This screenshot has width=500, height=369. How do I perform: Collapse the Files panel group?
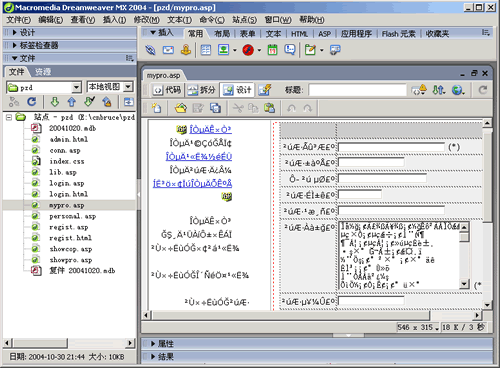pyautogui.click(x=15, y=58)
